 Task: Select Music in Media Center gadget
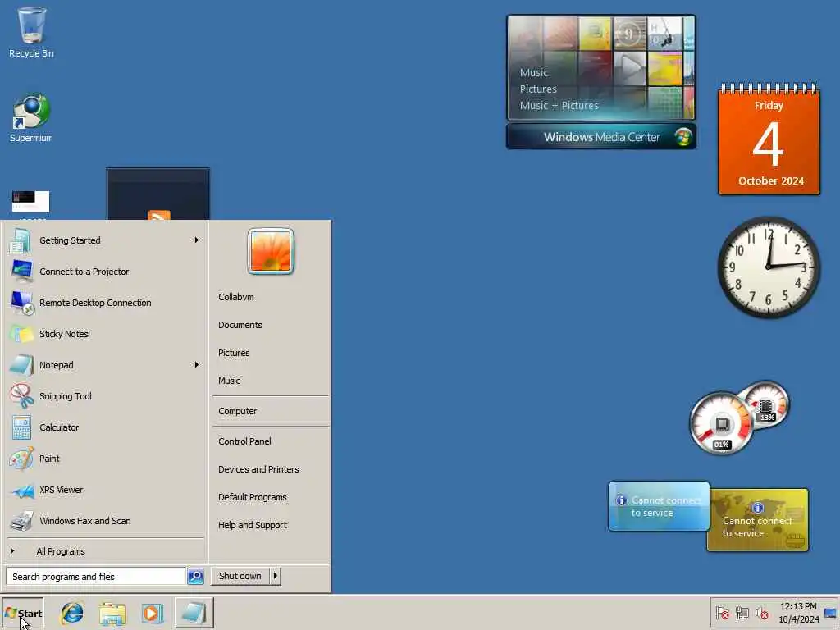tap(533, 72)
